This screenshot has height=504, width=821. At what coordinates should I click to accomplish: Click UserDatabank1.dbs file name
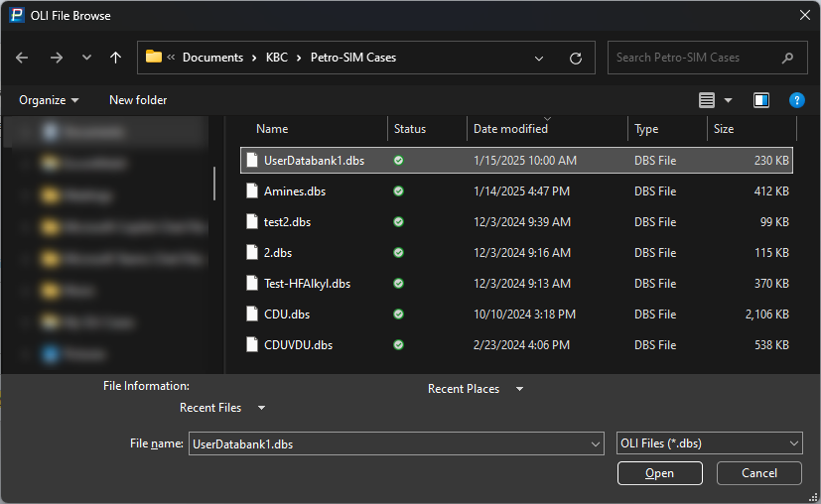tap(314, 161)
